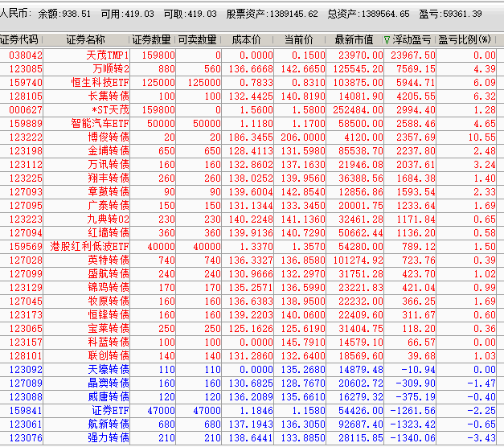Select the 恒锋转债 security name
The width and height of the screenshot is (504, 447).
click(x=109, y=315)
